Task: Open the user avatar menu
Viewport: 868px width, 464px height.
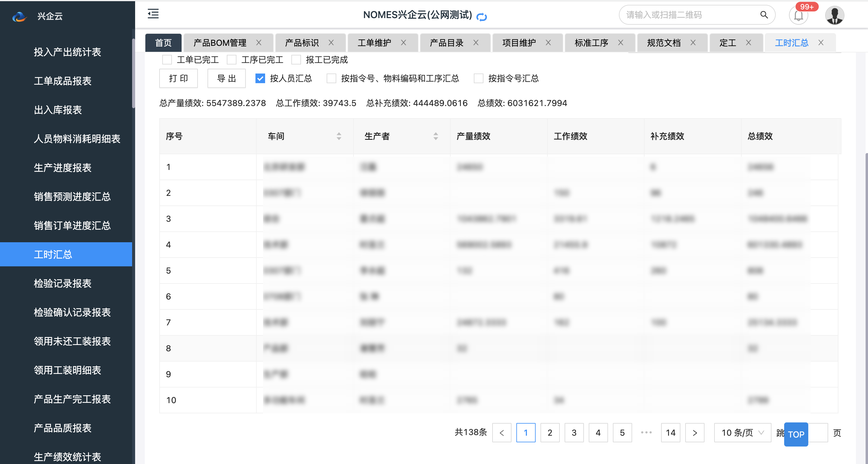Action: [x=834, y=15]
